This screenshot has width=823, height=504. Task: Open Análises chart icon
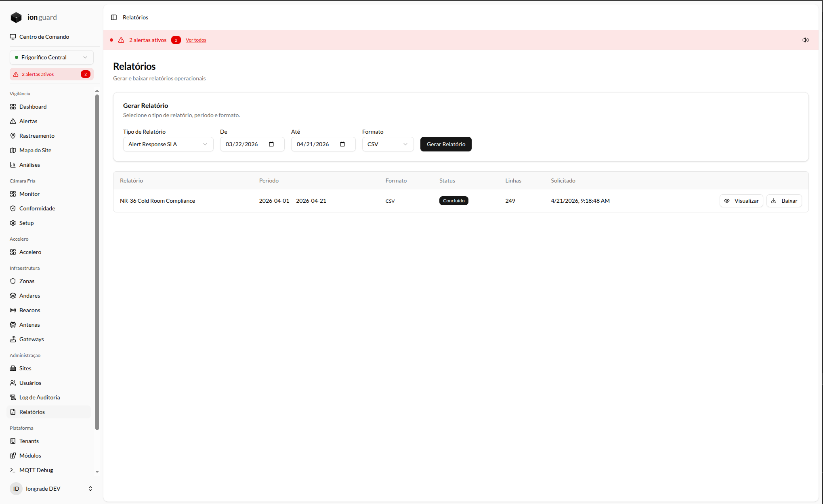[13, 165]
